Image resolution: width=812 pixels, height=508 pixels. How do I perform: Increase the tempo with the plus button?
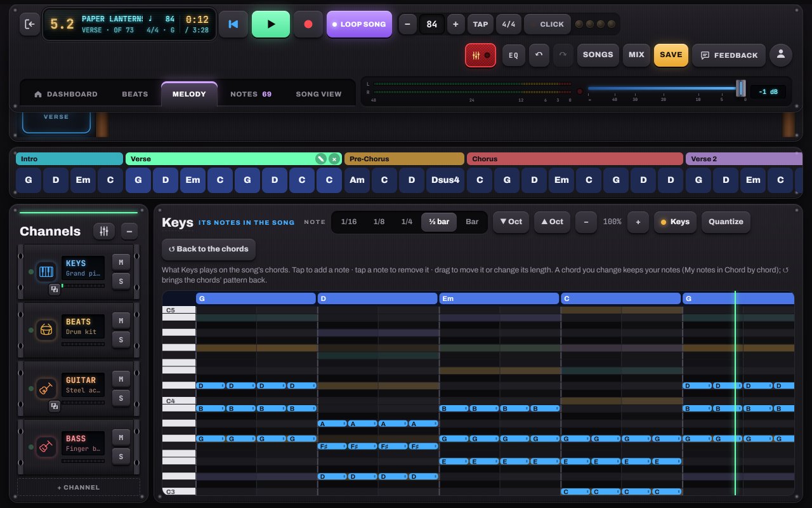click(455, 24)
